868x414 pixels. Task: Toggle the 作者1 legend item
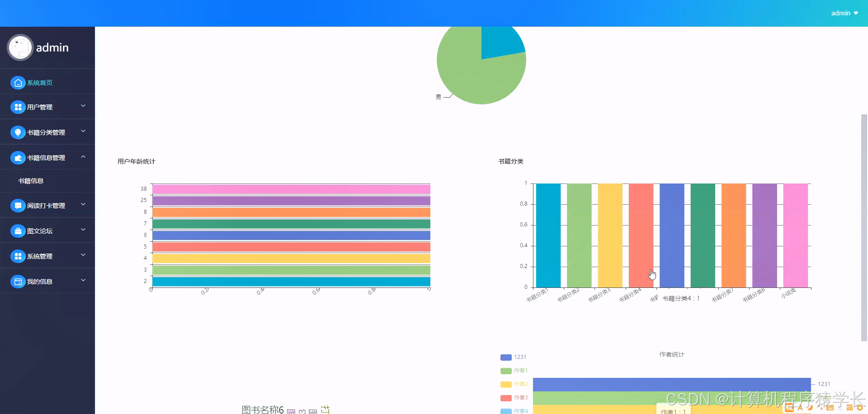click(x=514, y=371)
